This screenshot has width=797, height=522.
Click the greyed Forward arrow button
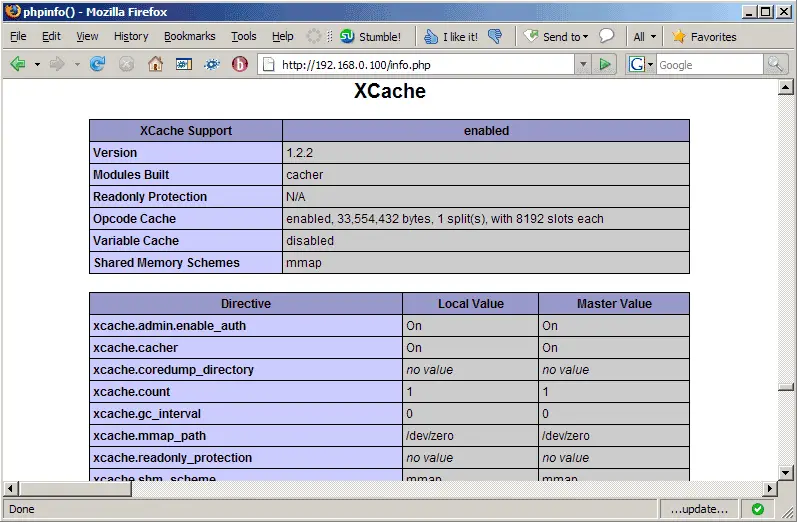coord(57,64)
